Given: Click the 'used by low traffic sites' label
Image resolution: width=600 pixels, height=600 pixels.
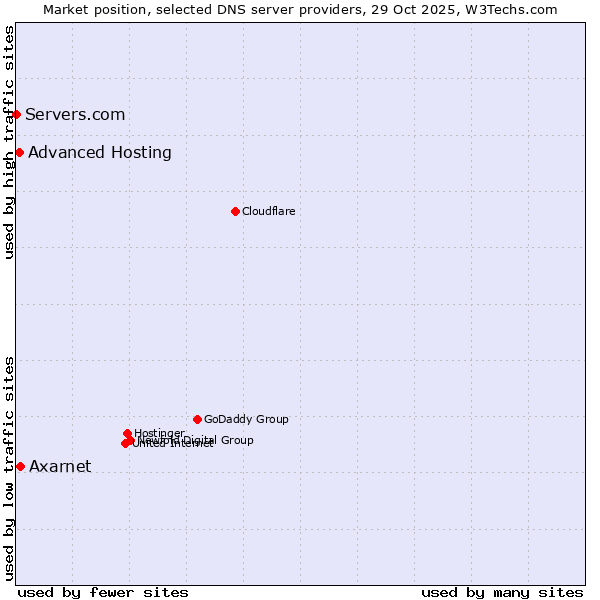Looking at the screenshot, I should click(x=9, y=467).
